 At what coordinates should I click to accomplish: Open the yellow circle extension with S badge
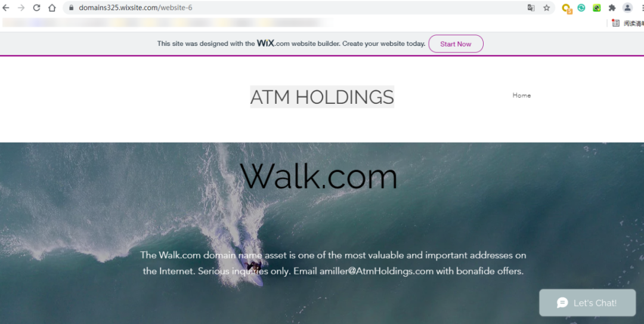tap(567, 8)
